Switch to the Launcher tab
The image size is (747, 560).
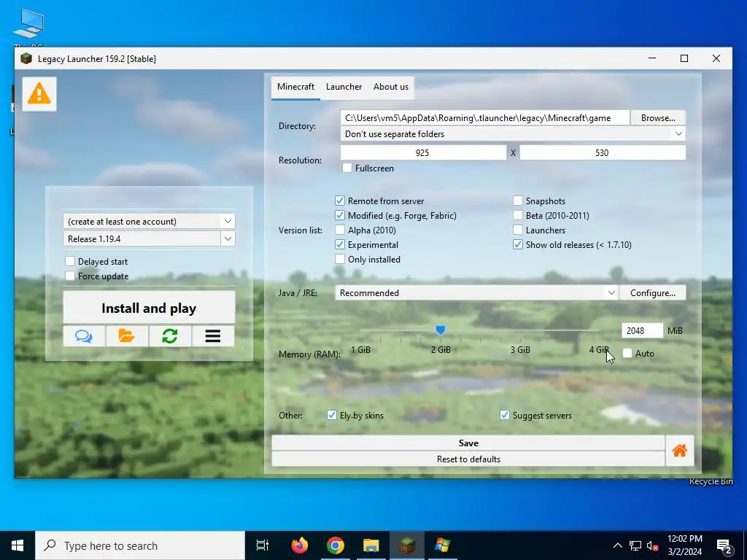pyautogui.click(x=344, y=87)
